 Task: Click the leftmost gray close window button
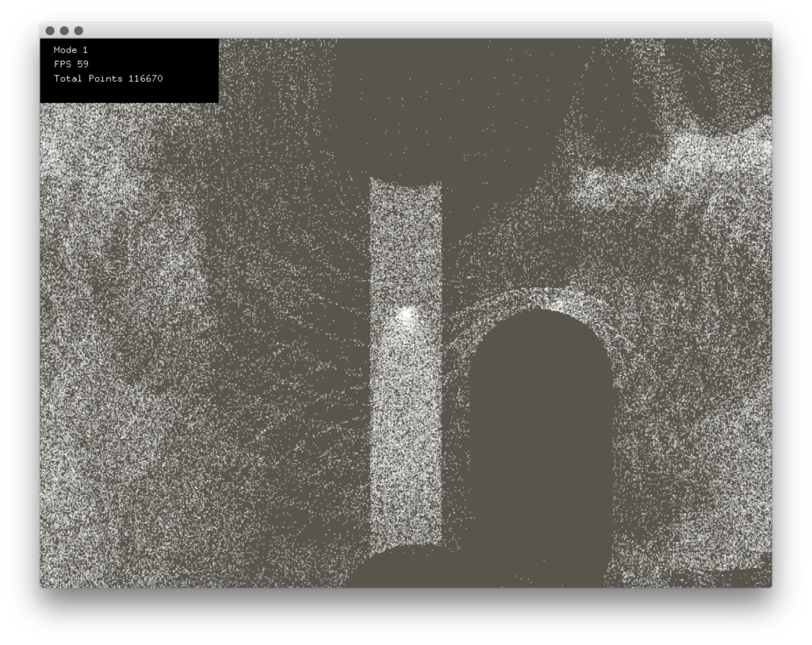pyautogui.click(x=50, y=31)
